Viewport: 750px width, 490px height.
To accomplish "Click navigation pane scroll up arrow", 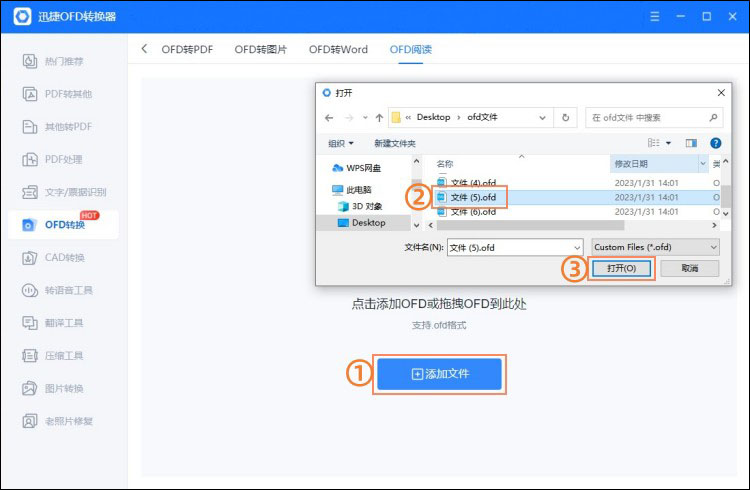I will coord(416,161).
